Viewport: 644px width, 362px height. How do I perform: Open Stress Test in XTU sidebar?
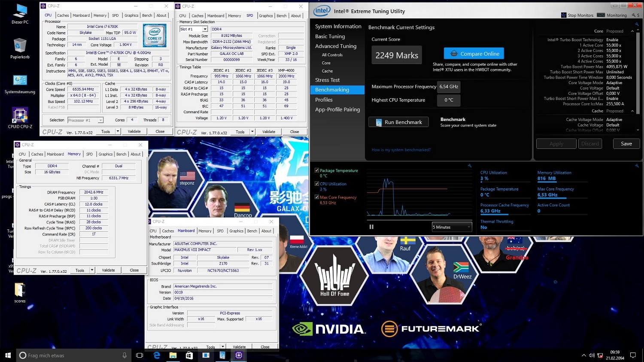(x=327, y=80)
